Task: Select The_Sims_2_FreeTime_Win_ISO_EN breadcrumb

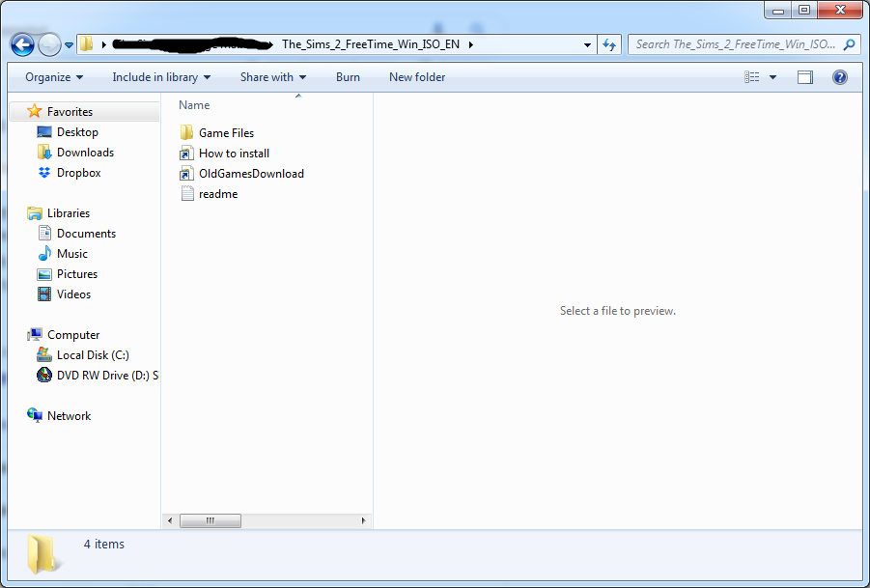Action: (x=371, y=44)
